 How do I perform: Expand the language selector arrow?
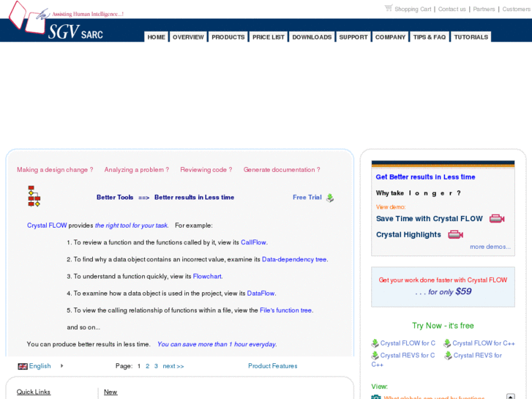(61, 366)
